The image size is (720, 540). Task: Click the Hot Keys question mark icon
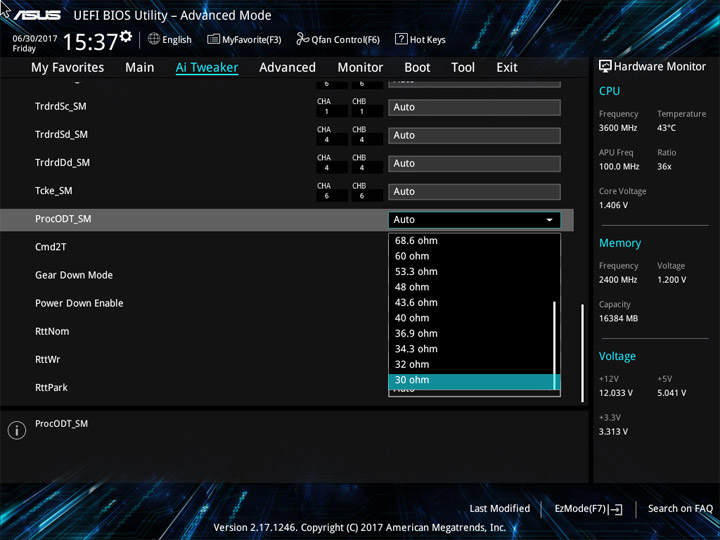[x=401, y=39]
